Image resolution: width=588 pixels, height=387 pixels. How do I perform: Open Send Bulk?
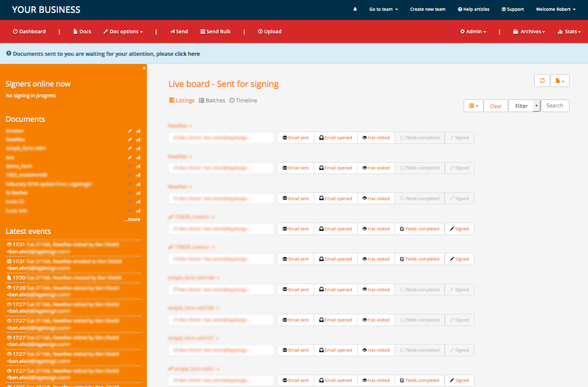(215, 32)
